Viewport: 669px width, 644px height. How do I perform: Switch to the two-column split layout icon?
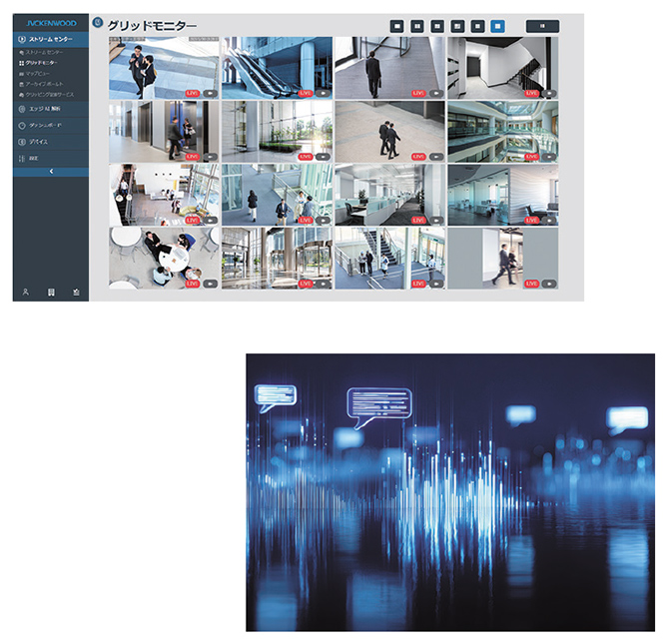coord(417,25)
